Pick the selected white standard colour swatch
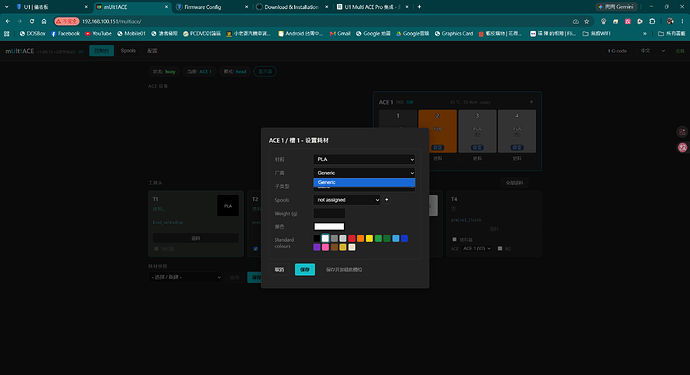 click(325, 239)
